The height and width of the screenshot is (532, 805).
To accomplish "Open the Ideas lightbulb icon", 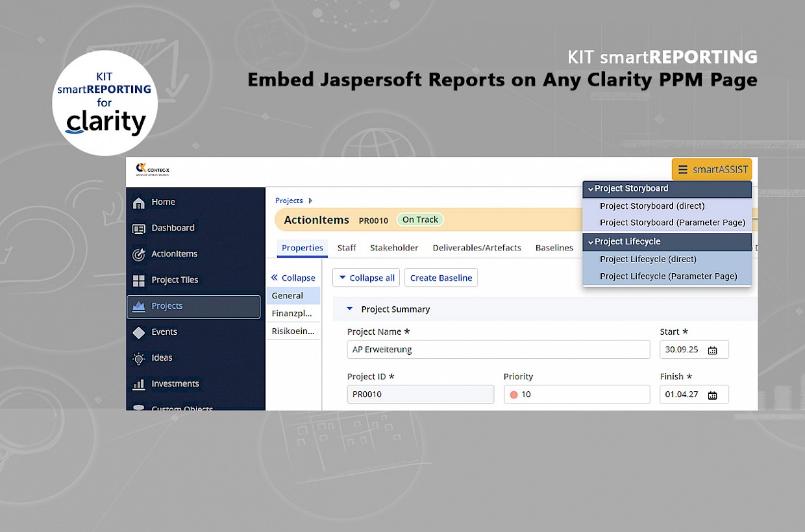I will coord(138,358).
